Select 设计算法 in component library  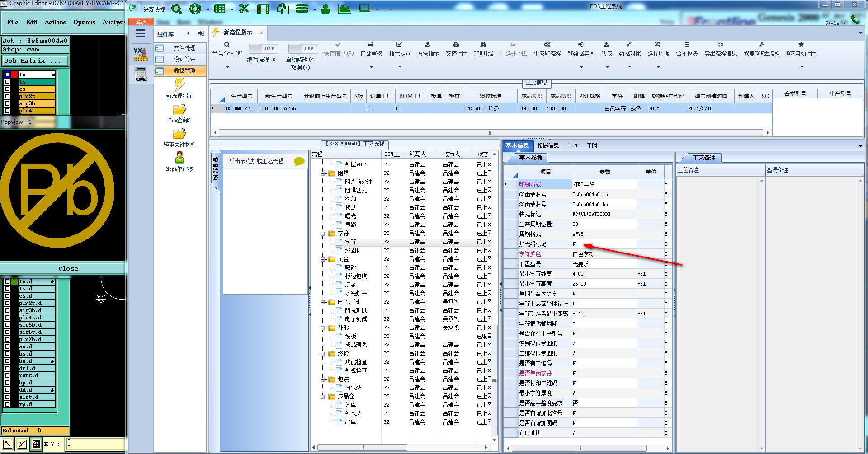tap(180, 59)
